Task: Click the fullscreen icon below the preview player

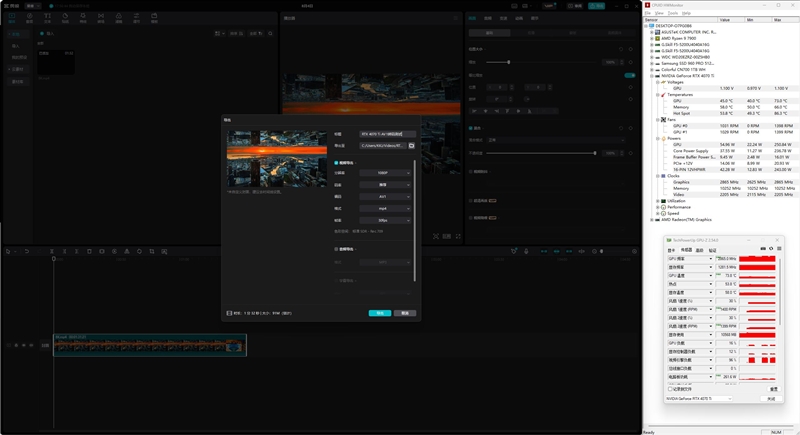Action: point(458,236)
